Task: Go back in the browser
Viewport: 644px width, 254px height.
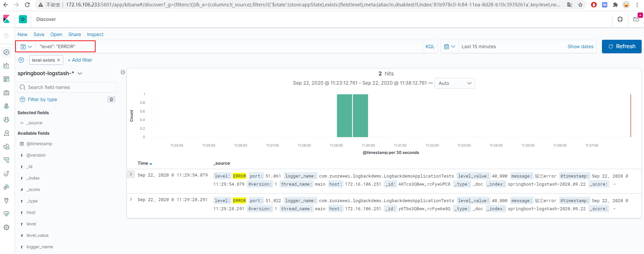Action: (x=6, y=5)
